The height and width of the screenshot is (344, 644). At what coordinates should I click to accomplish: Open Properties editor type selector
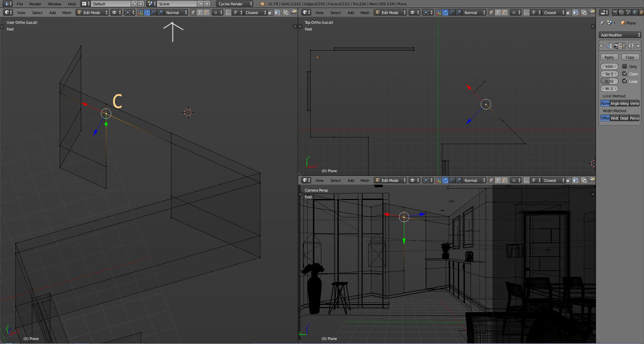click(x=604, y=12)
